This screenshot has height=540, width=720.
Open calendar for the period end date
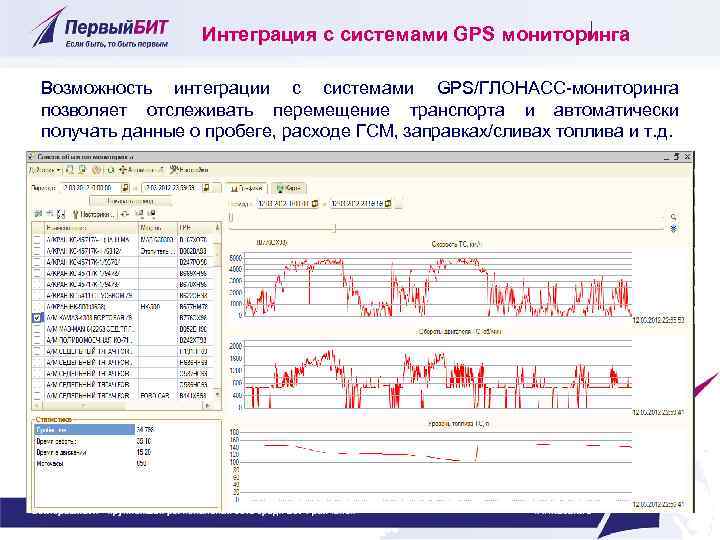pyautogui.click(x=206, y=188)
